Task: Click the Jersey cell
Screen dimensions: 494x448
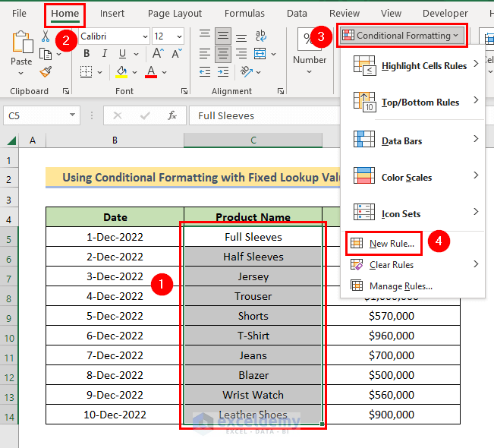Action: (253, 276)
